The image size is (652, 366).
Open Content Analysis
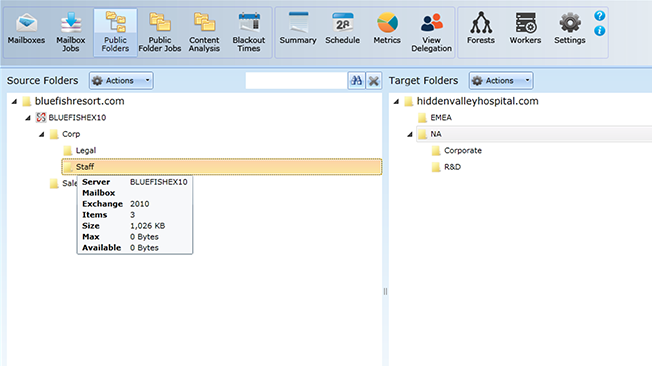pyautogui.click(x=204, y=32)
